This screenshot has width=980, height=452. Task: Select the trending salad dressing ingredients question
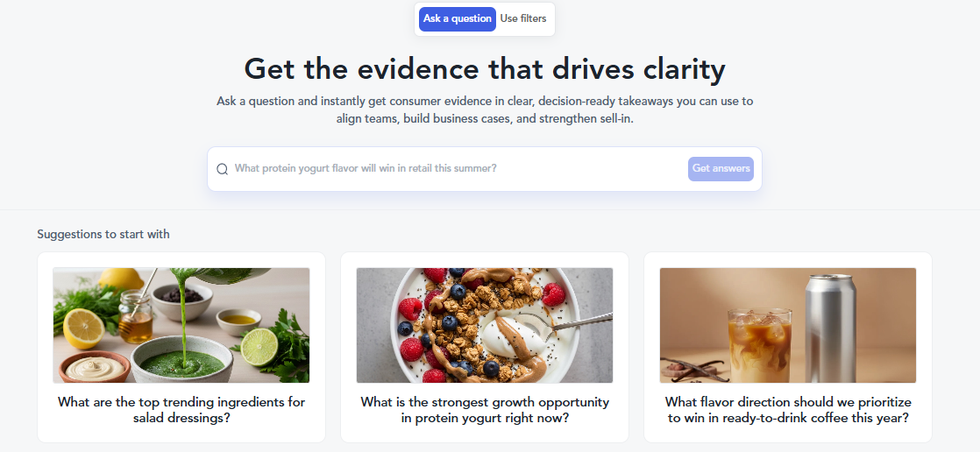point(181,410)
